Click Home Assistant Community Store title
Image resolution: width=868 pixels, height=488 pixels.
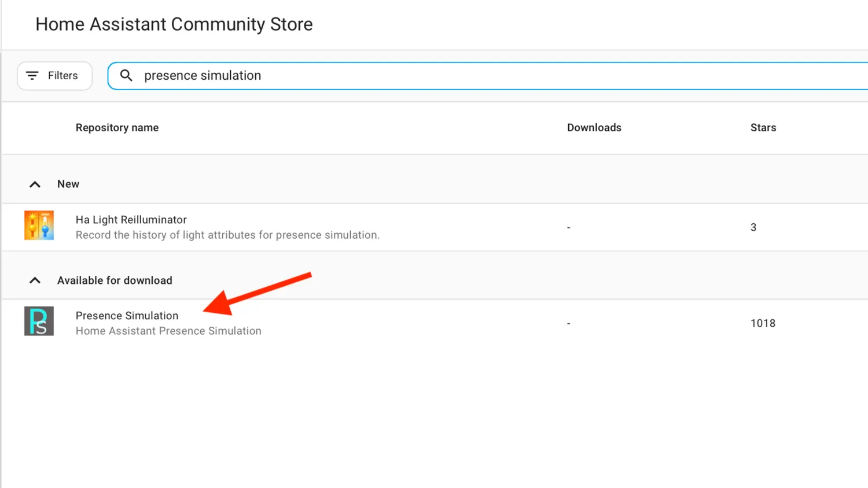(x=174, y=24)
